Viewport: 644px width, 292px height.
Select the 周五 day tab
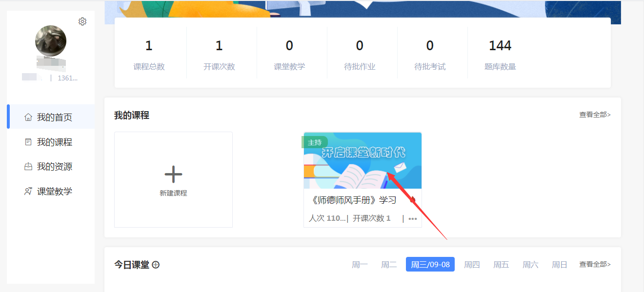501,265
